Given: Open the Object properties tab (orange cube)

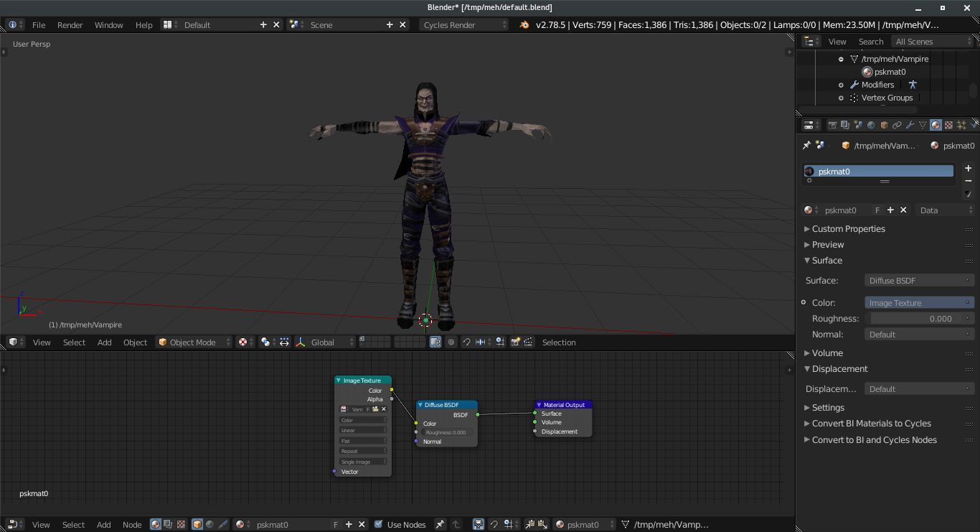Looking at the screenshot, I should coord(884,125).
